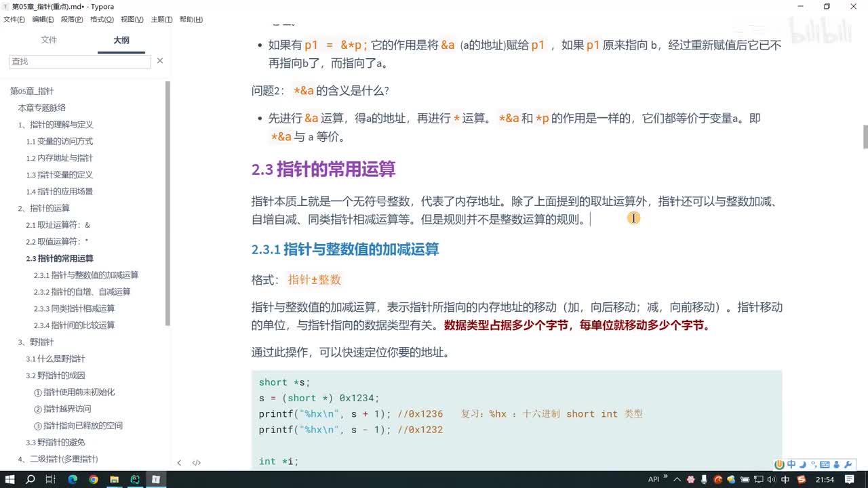Open File Explorer from taskbar
This screenshot has width=868, height=488.
[x=114, y=479]
